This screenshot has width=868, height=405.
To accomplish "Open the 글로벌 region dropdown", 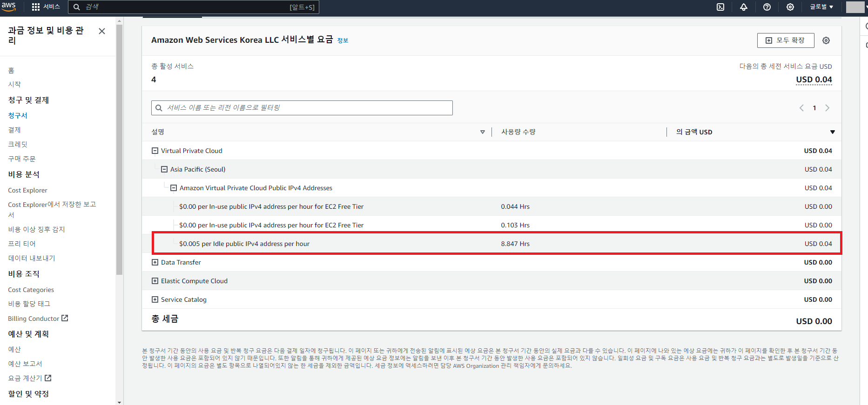I will pyautogui.click(x=821, y=7).
